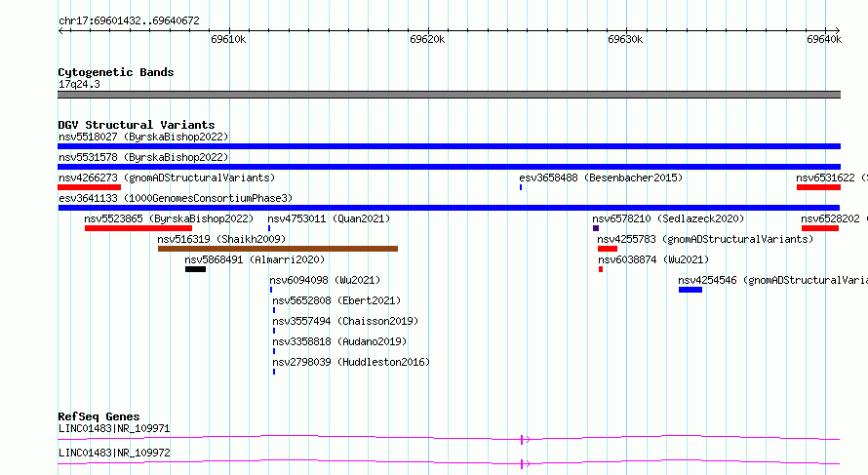Click the exon marker on LINC01483 NR_109972 transcript
868x475 pixels.
[522, 464]
